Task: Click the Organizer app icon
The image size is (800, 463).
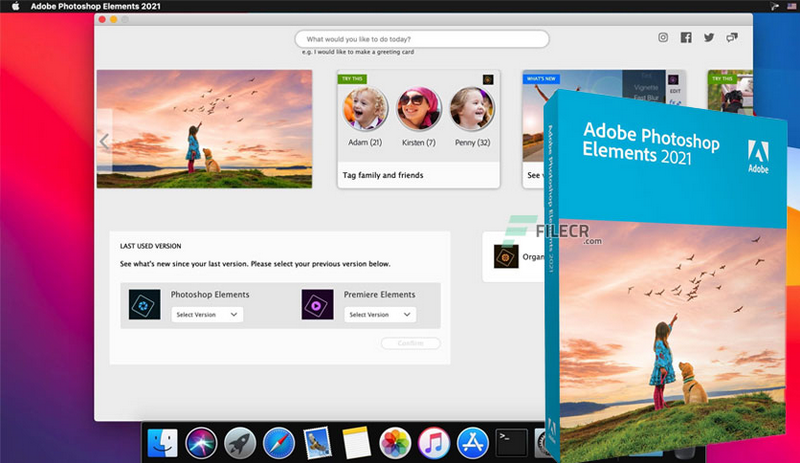Action: [506, 256]
